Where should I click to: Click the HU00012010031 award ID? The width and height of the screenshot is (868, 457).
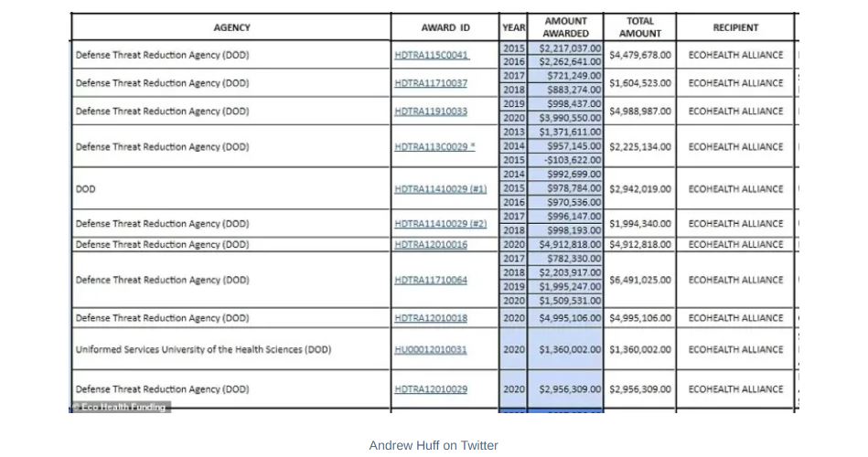430,350
